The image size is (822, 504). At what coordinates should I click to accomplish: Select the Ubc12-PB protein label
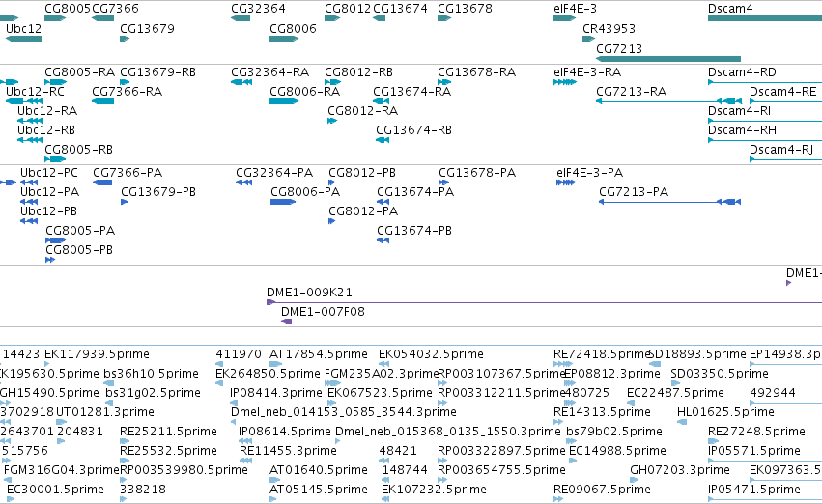click(x=48, y=211)
